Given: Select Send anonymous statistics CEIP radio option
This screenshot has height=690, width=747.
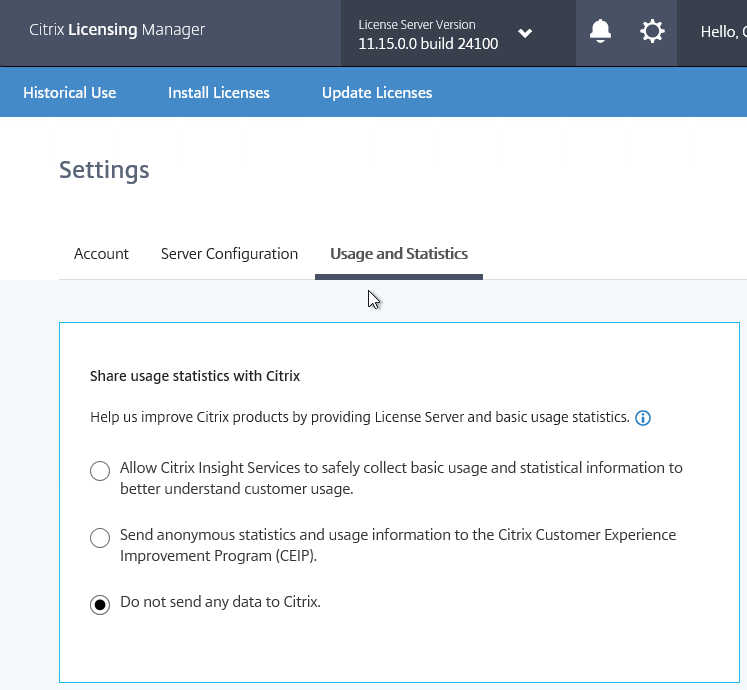Looking at the screenshot, I should click(100, 538).
